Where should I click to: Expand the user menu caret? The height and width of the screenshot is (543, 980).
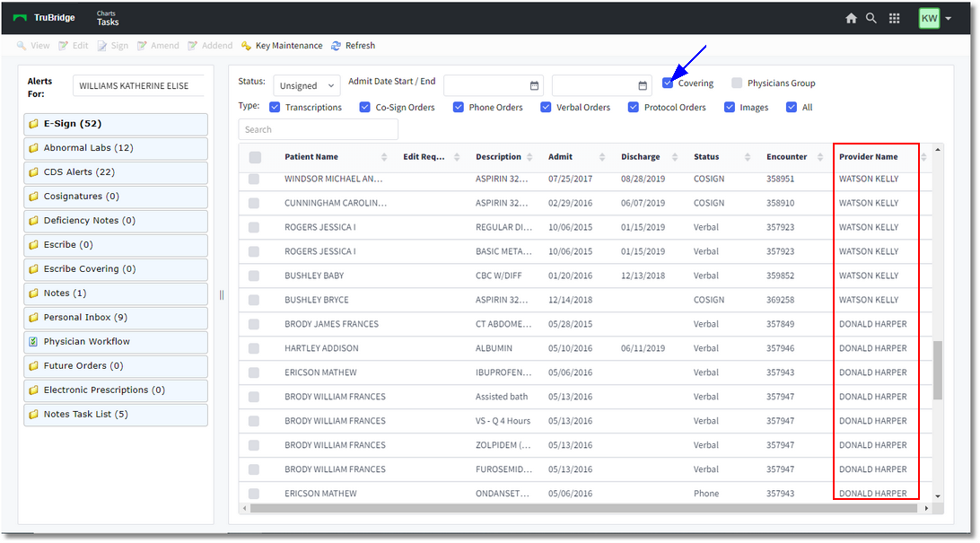coord(948,19)
